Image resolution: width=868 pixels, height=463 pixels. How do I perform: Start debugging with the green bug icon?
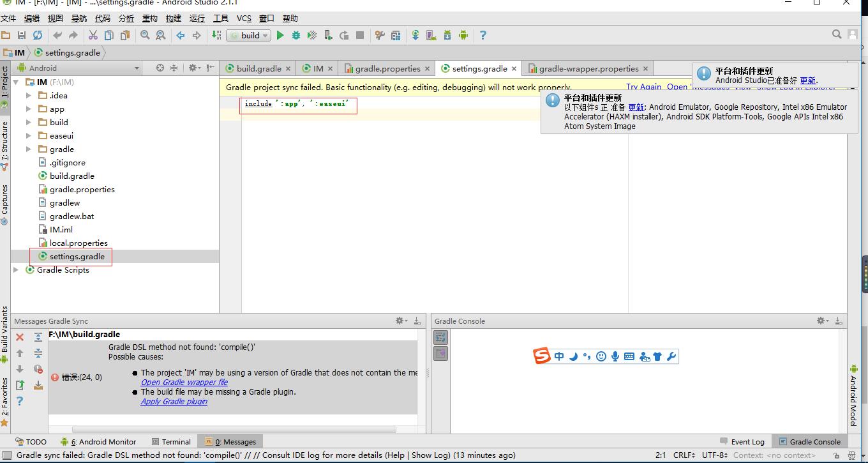click(x=296, y=36)
